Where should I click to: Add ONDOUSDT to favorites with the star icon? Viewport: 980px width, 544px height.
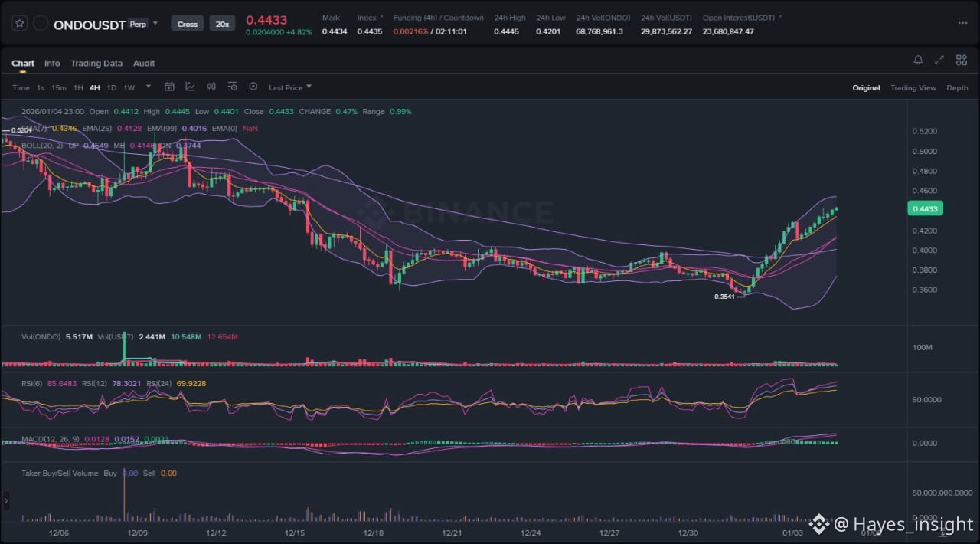(20, 24)
